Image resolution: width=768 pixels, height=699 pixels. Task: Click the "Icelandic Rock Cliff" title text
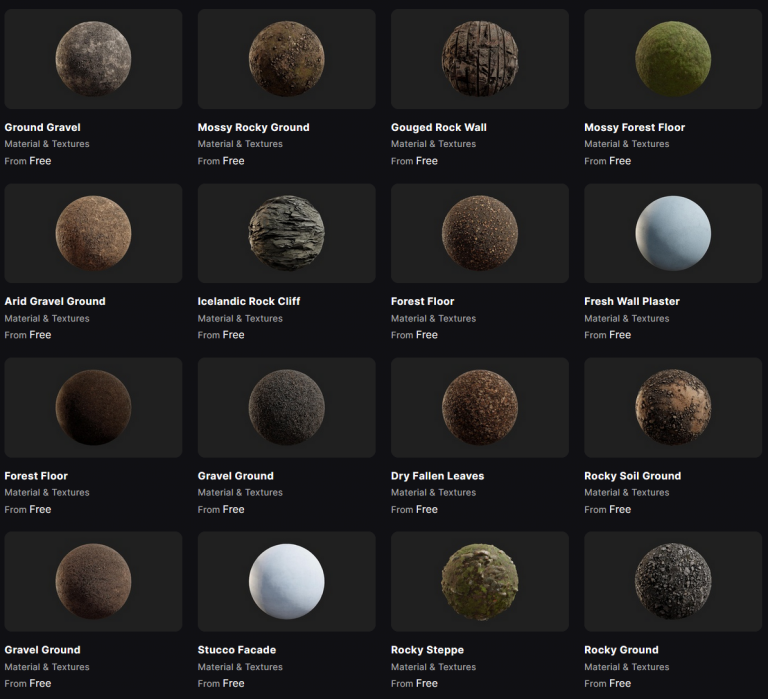coord(249,301)
